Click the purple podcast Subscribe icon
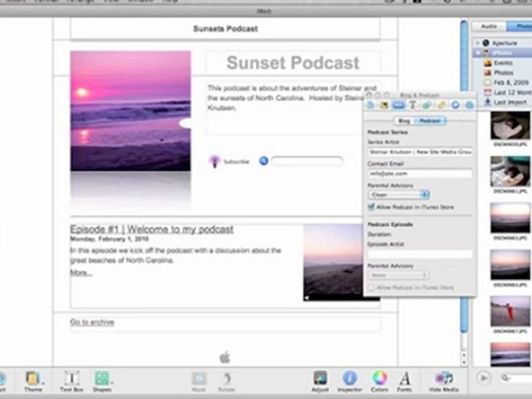 tap(214, 161)
